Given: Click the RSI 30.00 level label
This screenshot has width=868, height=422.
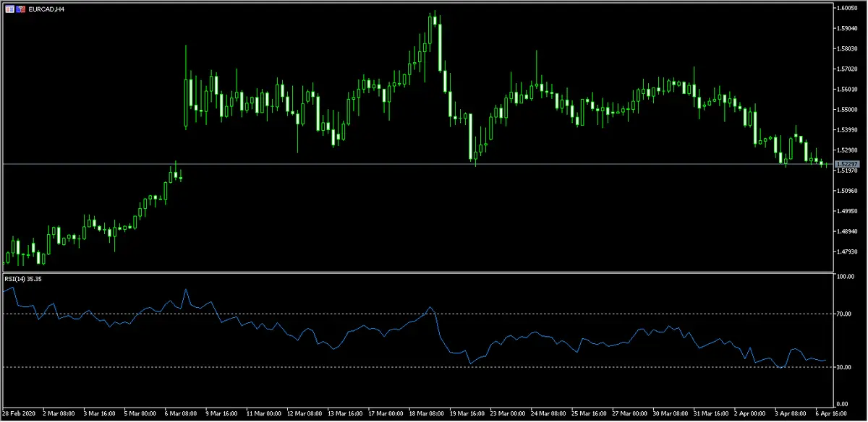Looking at the screenshot, I should click(x=843, y=367).
